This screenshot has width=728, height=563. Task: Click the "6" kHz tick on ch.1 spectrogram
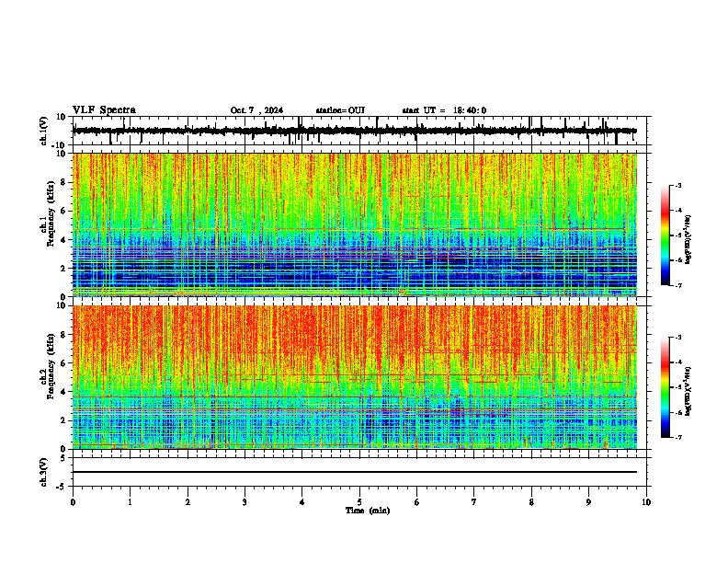coord(64,211)
